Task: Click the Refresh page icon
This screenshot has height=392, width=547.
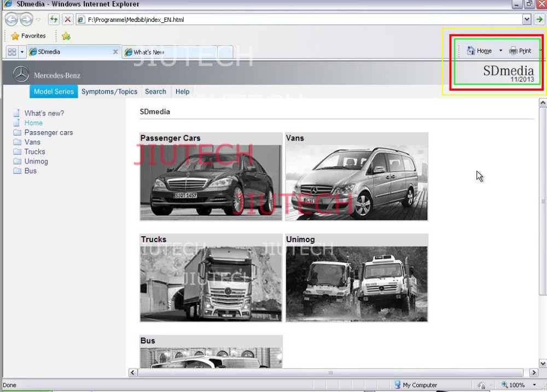Action: (x=54, y=20)
